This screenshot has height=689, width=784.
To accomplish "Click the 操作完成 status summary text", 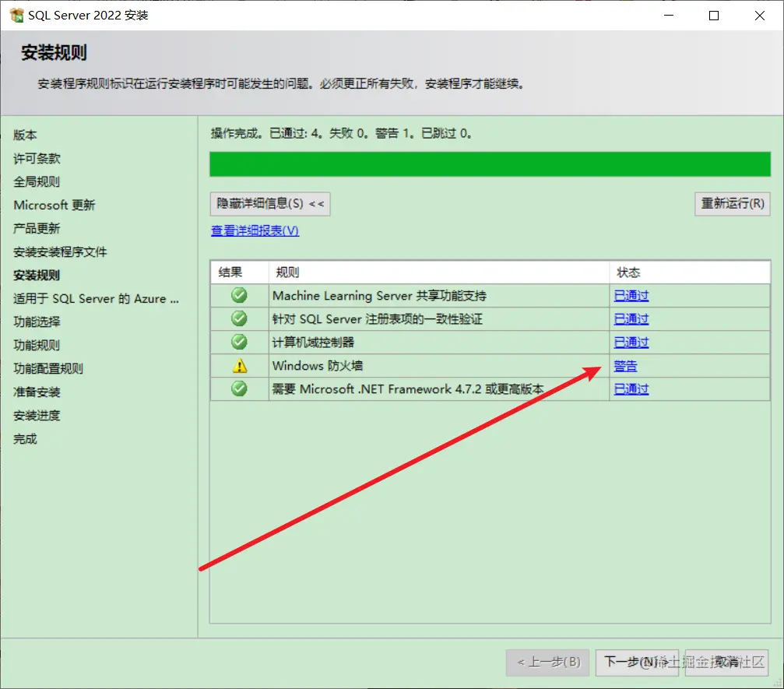I will tap(341, 133).
